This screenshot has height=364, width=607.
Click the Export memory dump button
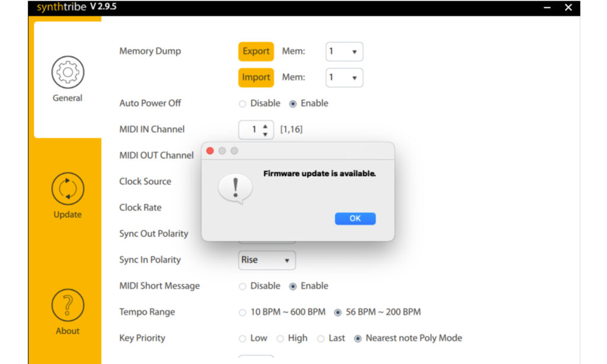pyautogui.click(x=256, y=52)
